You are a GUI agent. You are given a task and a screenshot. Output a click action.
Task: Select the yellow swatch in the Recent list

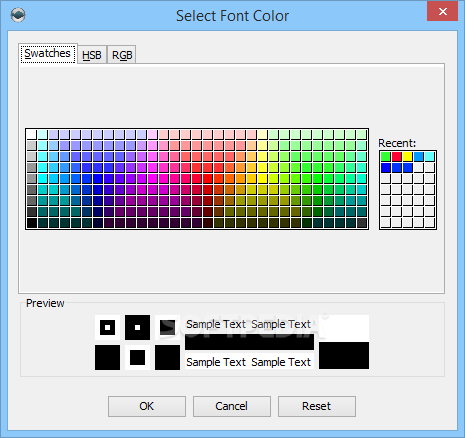[x=408, y=156]
